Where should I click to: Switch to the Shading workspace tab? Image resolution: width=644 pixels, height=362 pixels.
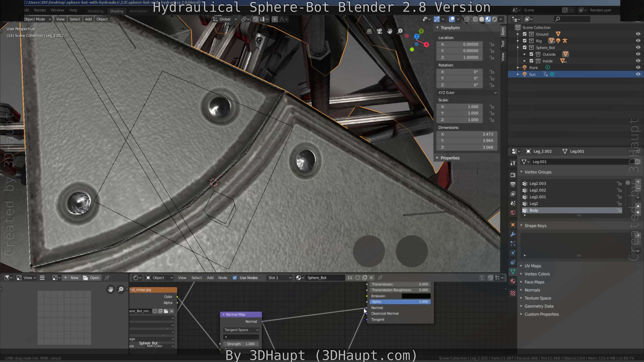(117, 11)
